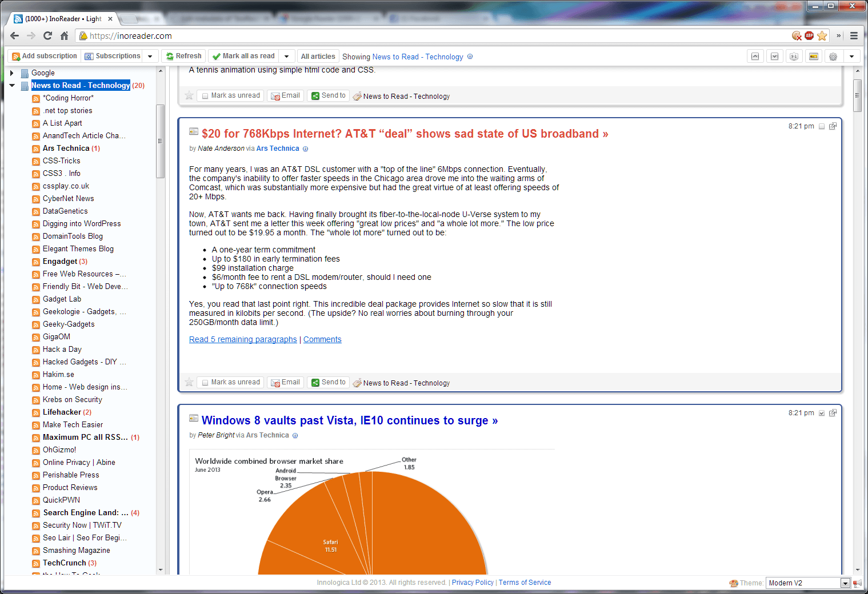The width and height of the screenshot is (868, 594).
Task: Click News to Read - Technology link in toolbar
Action: click(x=418, y=57)
